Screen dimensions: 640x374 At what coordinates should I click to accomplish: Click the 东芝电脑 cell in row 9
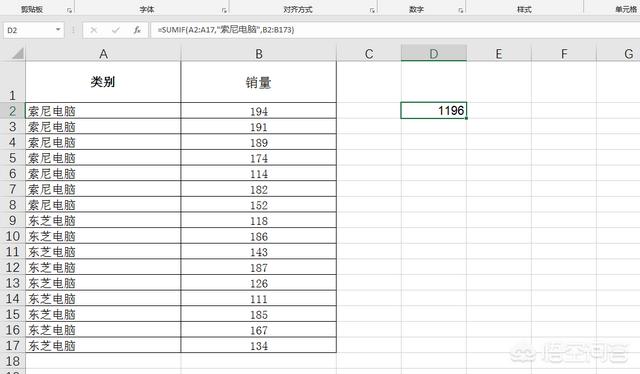tap(103, 220)
